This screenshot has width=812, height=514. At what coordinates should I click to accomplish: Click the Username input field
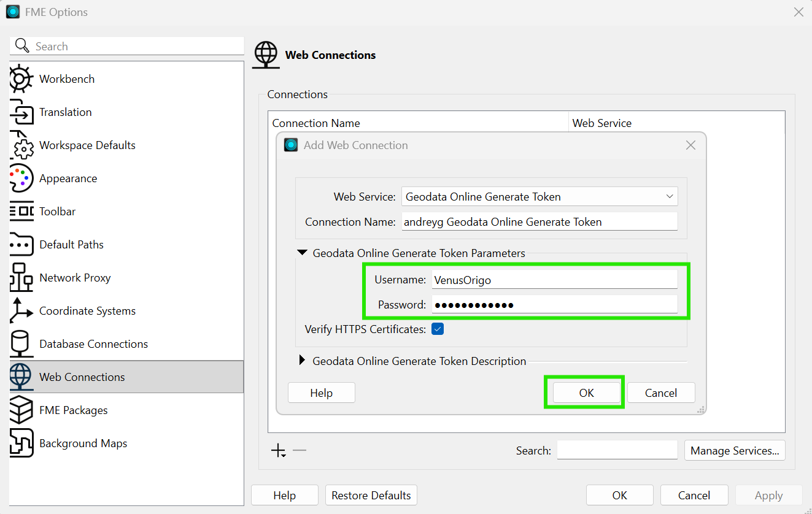coord(555,279)
